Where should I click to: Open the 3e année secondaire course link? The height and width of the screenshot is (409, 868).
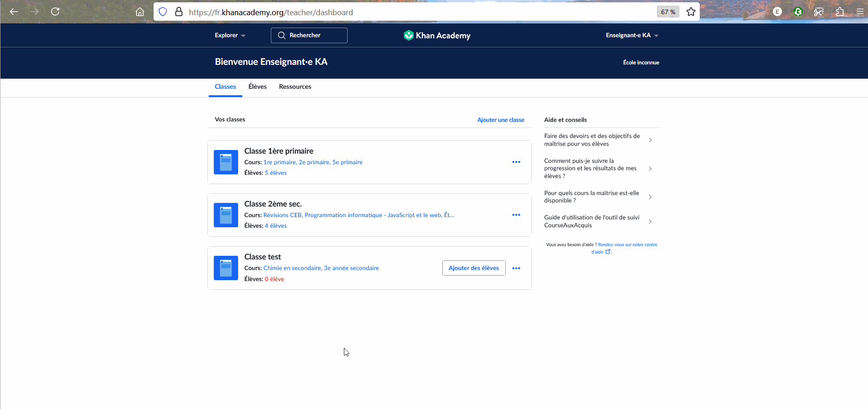coord(351,268)
